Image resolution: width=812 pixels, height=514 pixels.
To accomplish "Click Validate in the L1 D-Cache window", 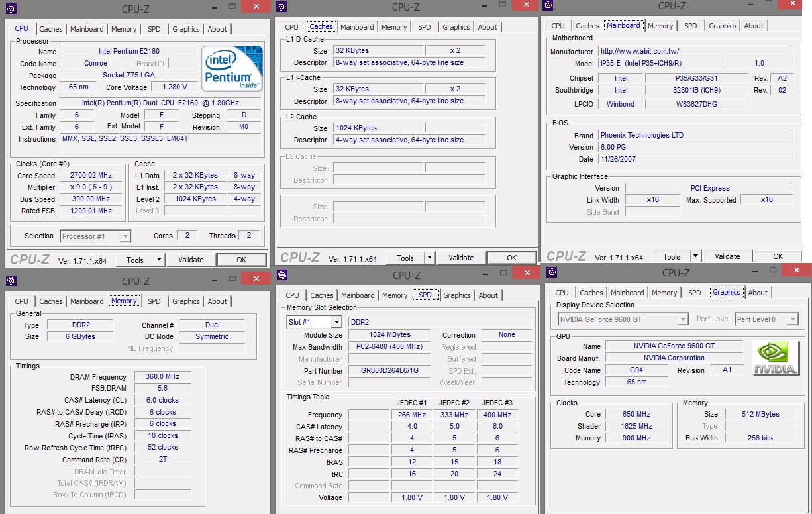I will click(x=461, y=258).
